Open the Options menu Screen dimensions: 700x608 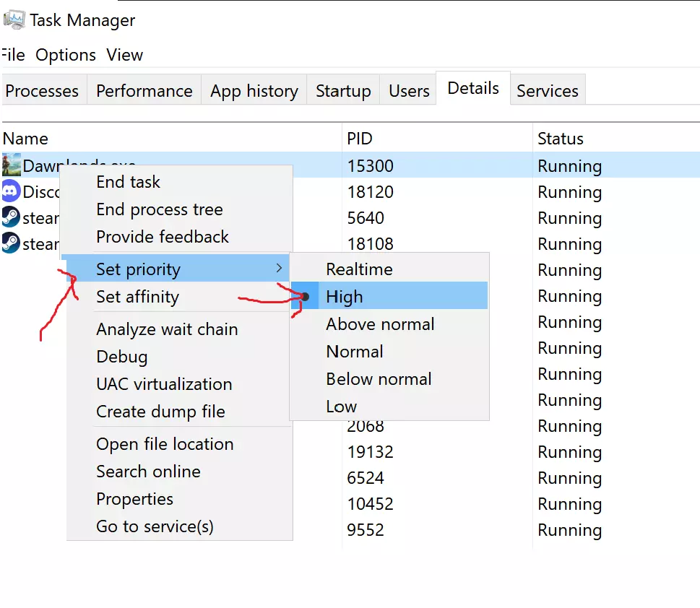pyautogui.click(x=66, y=55)
